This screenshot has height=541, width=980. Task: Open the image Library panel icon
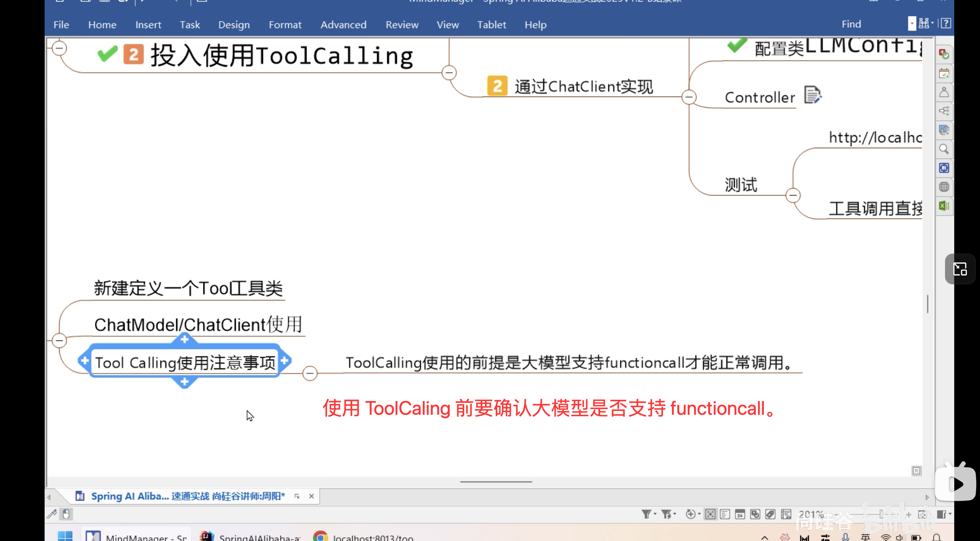tap(944, 130)
